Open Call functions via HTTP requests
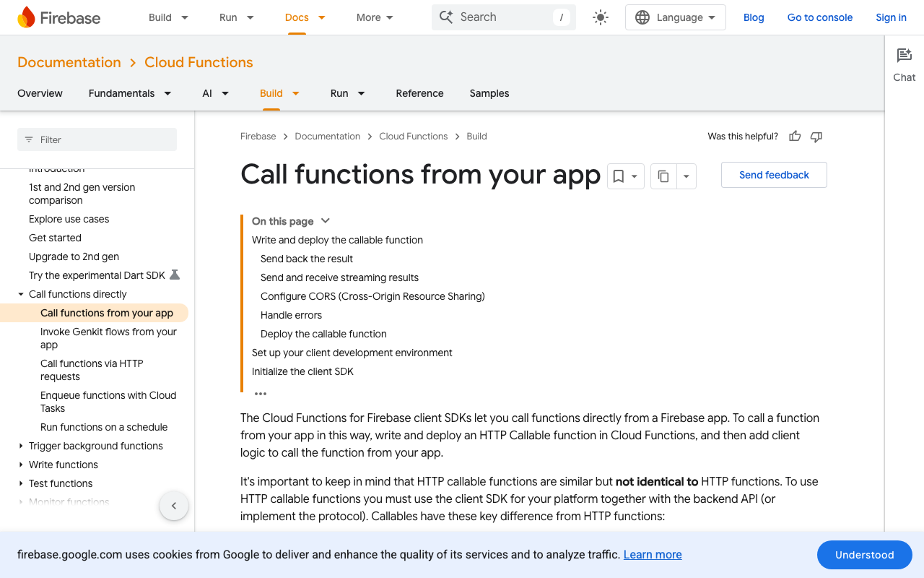Viewport: 924px width, 578px height. (92, 370)
